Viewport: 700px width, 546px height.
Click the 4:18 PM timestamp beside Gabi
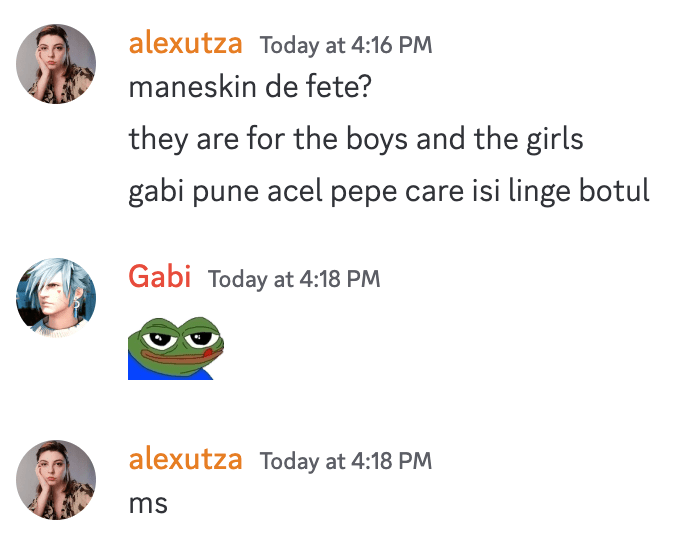[x=294, y=278]
